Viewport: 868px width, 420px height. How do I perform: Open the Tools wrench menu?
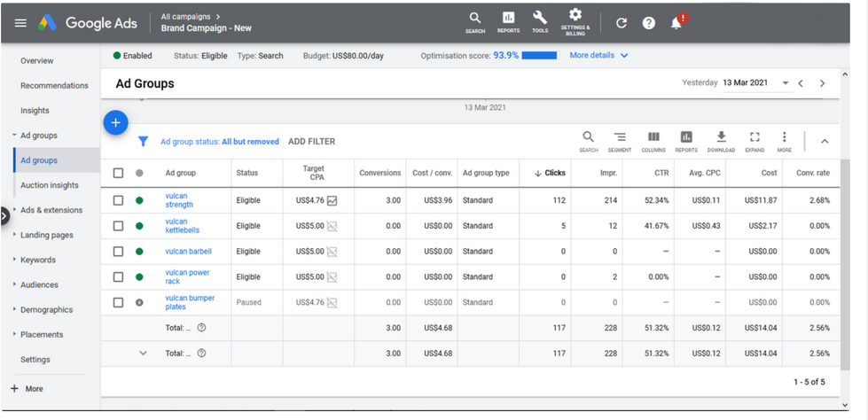point(540,23)
